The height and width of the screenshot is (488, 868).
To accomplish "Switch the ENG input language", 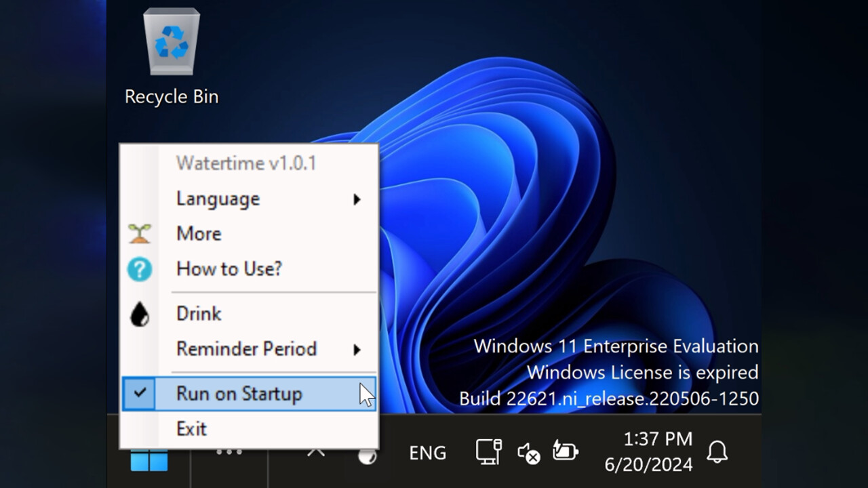I will [427, 453].
